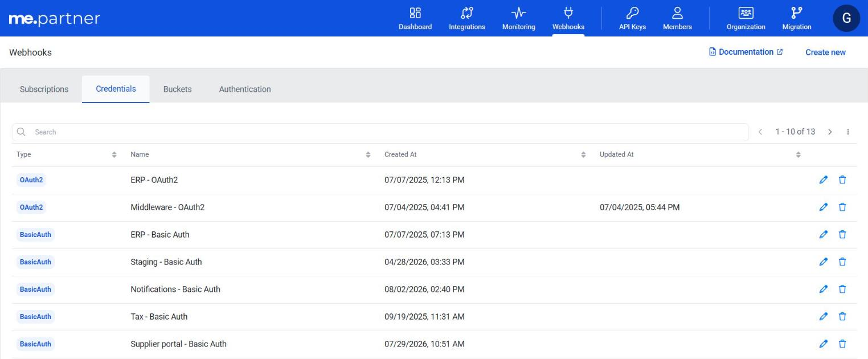The width and height of the screenshot is (868, 359).
Task: Open the Webhooks plug icon
Action: pyautogui.click(x=568, y=13)
